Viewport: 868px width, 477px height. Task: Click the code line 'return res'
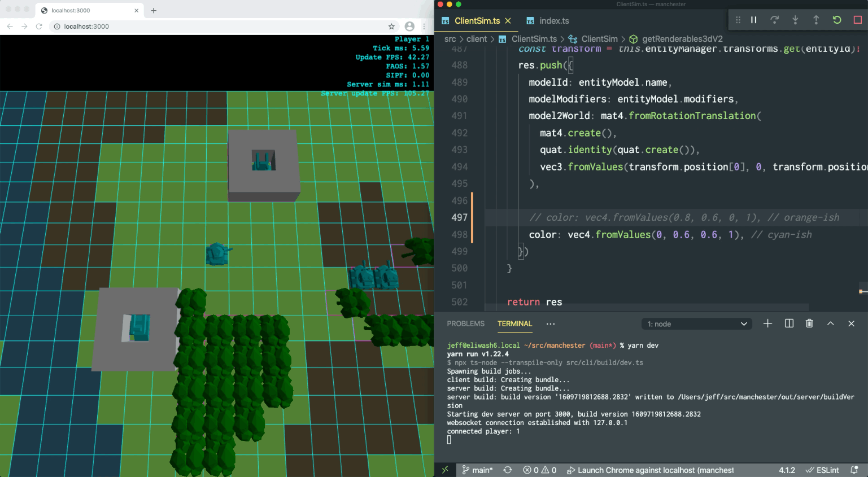tap(534, 302)
